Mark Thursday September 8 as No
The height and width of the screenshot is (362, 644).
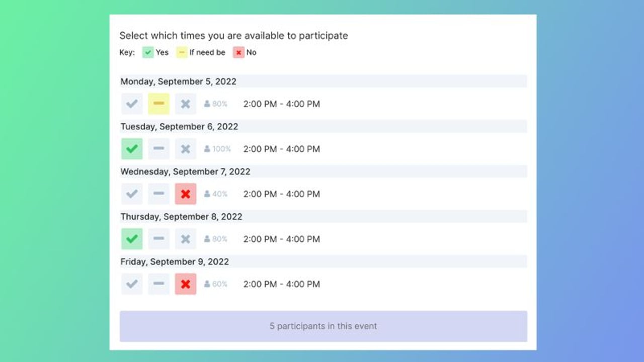pyautogui.click(x=186, y=239)
